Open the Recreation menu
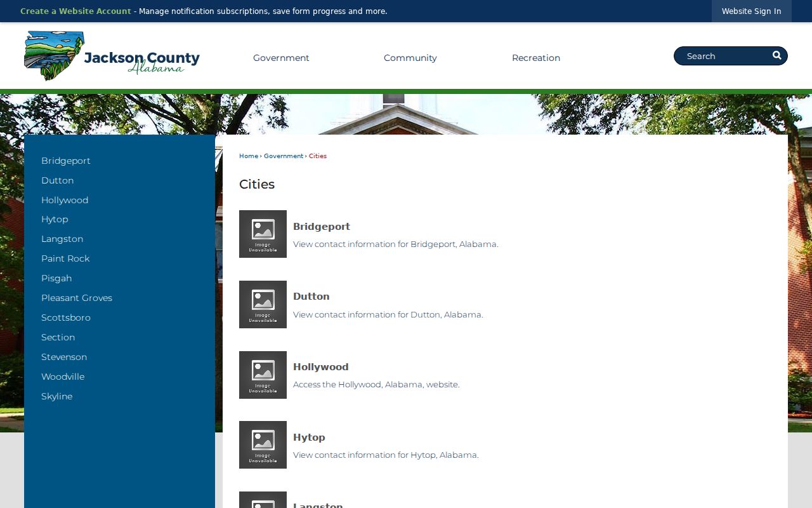Screen dimensions: 812x508 536,58
